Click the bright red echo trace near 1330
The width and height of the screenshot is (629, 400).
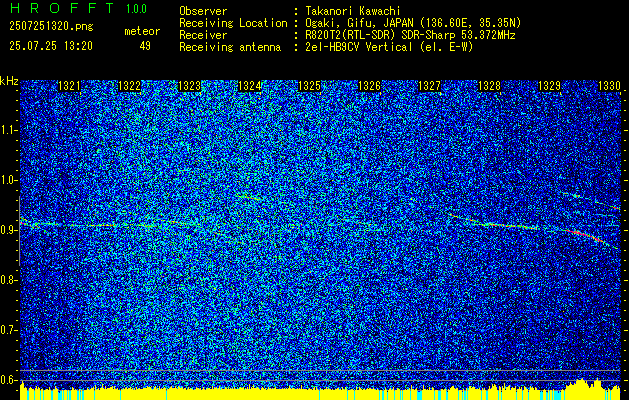(x=586, y=235)
